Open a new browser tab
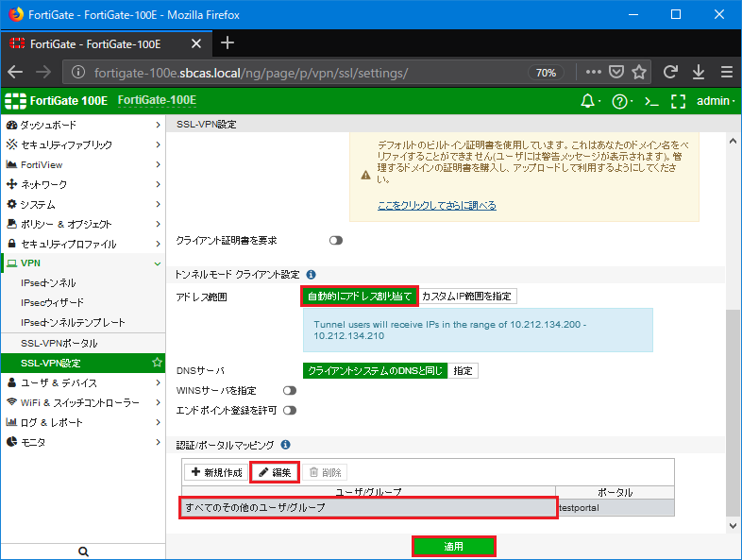Screen dimensions: 742x560 [x=228, y=43]
